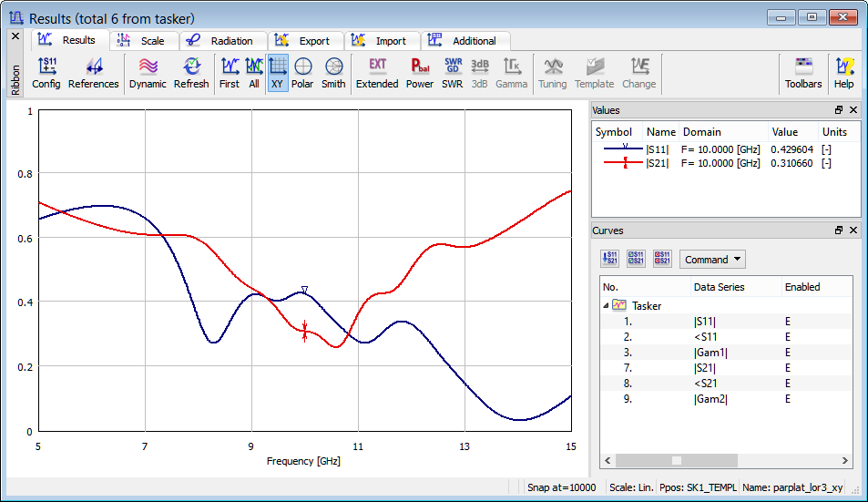Undock the Curves panel
Image resolution: width=868 pixels, height=502 pixels.
pyautogui.click(x=839, y=231)
